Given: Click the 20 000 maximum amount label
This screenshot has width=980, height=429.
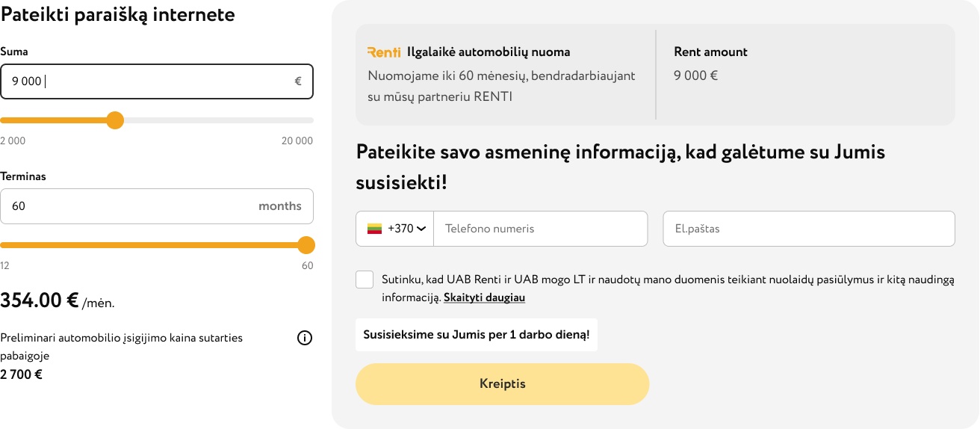Looking at the screenshot, I should tap(297, 141).
